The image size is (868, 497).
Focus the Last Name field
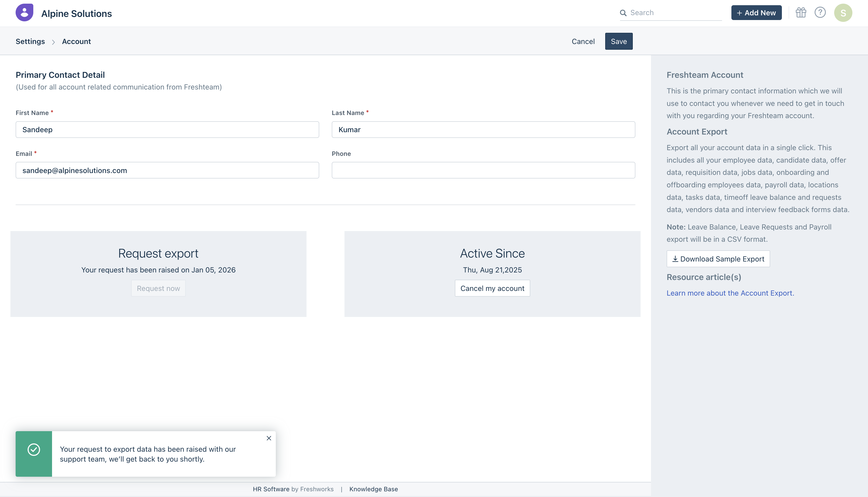point(483,130)
